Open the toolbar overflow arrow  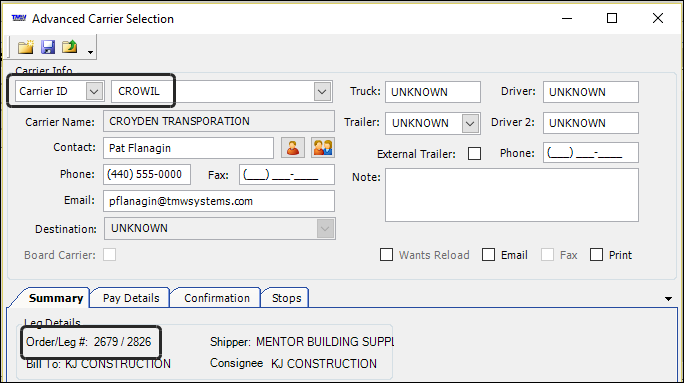[x=90, y=52]
